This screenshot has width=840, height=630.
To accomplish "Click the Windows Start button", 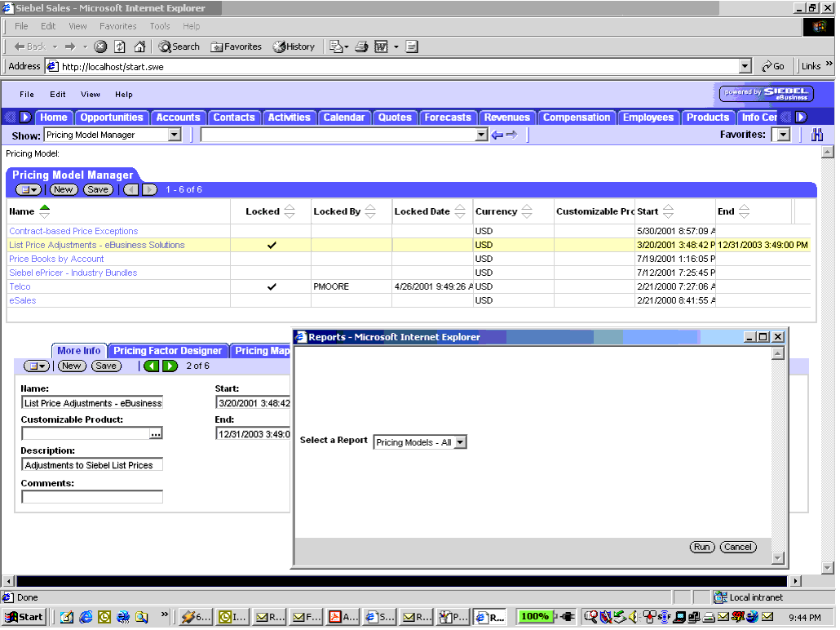I will click(24, 617).
